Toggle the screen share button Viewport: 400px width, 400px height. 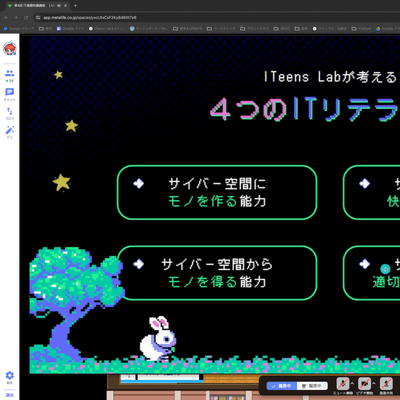tap(386, 384)
